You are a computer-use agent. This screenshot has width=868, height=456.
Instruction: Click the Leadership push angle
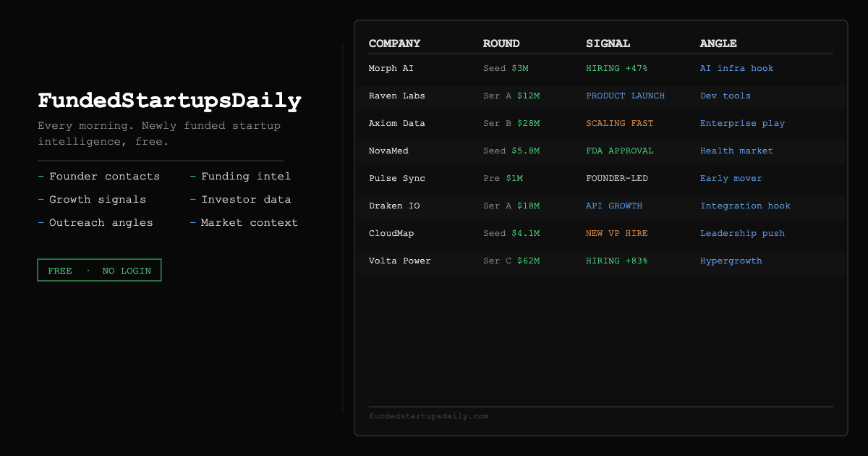[743, 233]
